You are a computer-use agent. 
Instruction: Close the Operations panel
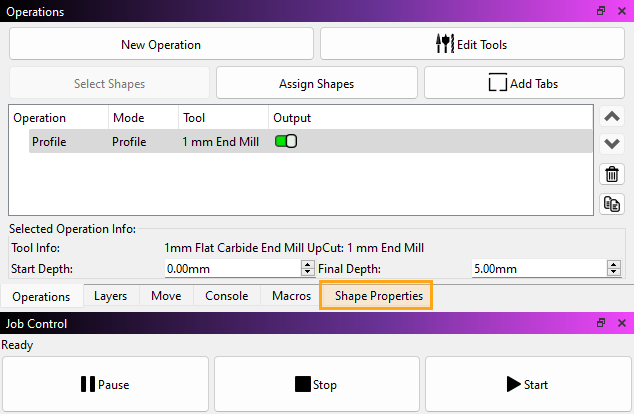(x=620, y=11)
